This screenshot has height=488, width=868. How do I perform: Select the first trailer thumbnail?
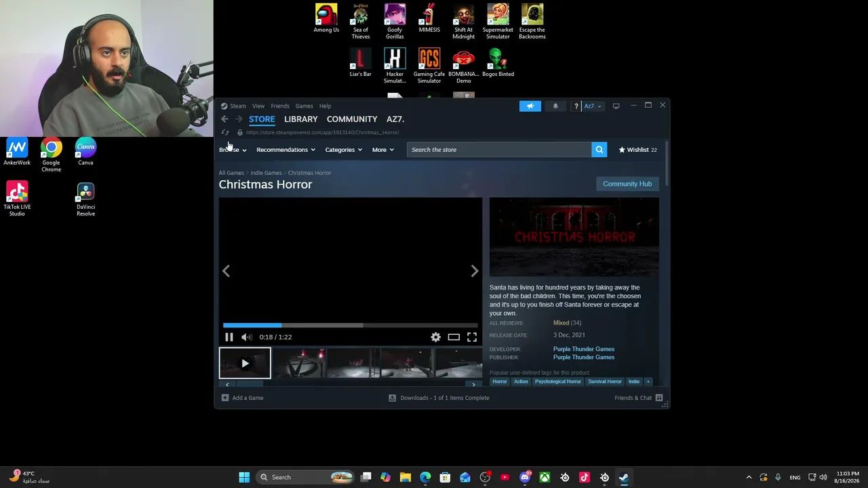[245, 363]
